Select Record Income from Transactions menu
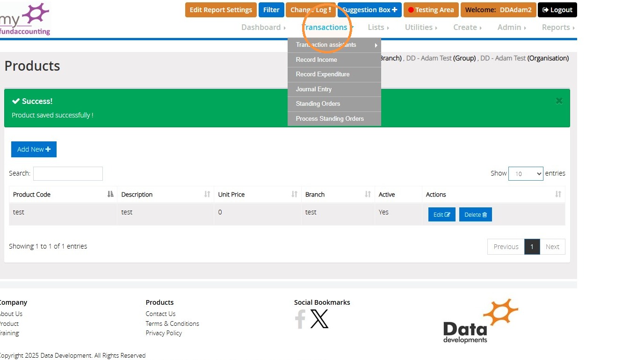Viewport: 644px width, 360px height. 334,60
